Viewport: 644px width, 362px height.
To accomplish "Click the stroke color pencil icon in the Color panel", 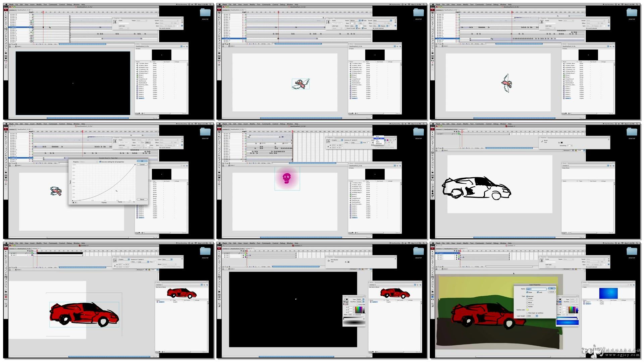I will (344, 299).
